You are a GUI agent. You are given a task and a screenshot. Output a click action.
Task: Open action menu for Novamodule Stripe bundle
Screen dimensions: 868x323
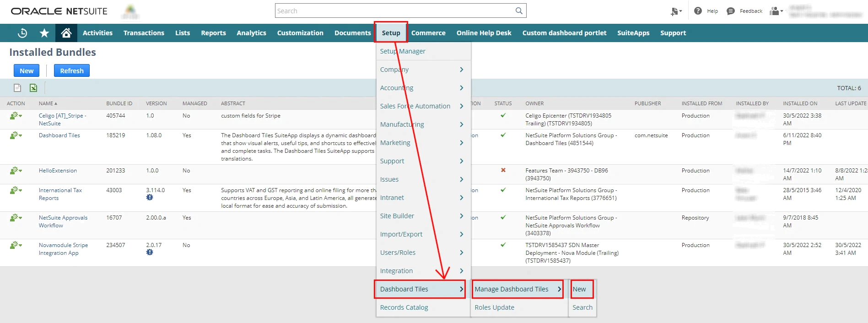16,245
